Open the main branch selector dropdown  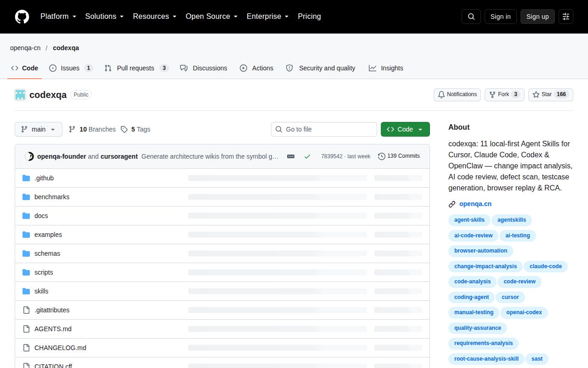(39, 129)
